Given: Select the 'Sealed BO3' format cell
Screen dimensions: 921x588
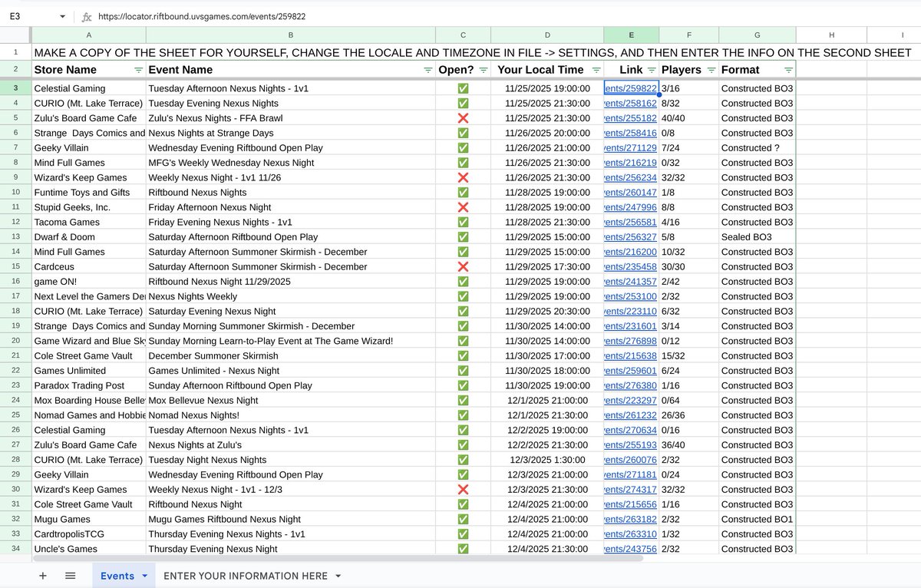Looking at the screenshot, I should (x=758, y=237).
